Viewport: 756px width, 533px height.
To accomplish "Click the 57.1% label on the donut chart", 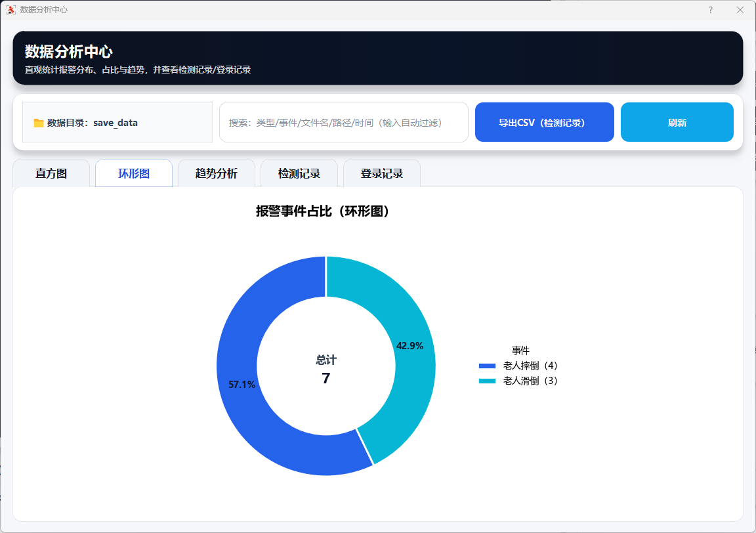I will pos(241,385).
